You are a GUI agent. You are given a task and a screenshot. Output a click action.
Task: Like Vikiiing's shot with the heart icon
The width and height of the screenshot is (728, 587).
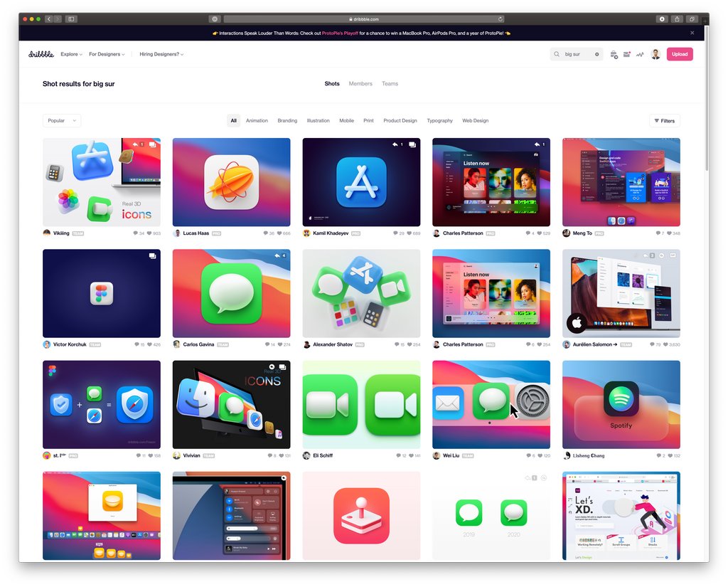[x=149, y=233]
